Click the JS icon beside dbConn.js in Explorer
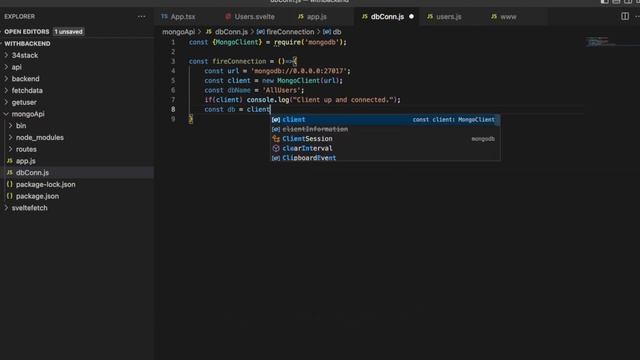The height and width of the screenshot is (360, 640). pos(10,173)
